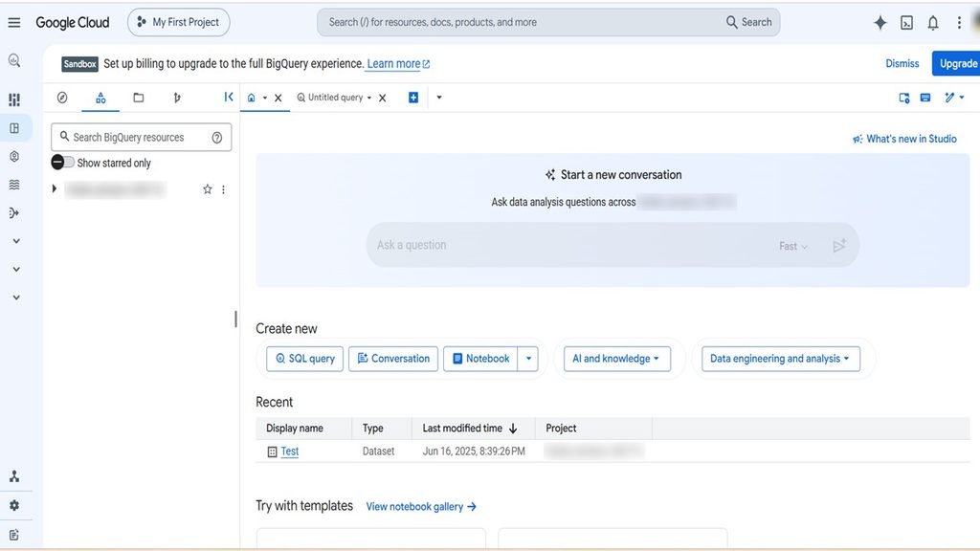Click the Search button in top bar
This screenshot has width=980, height=551.
point(748,23)
